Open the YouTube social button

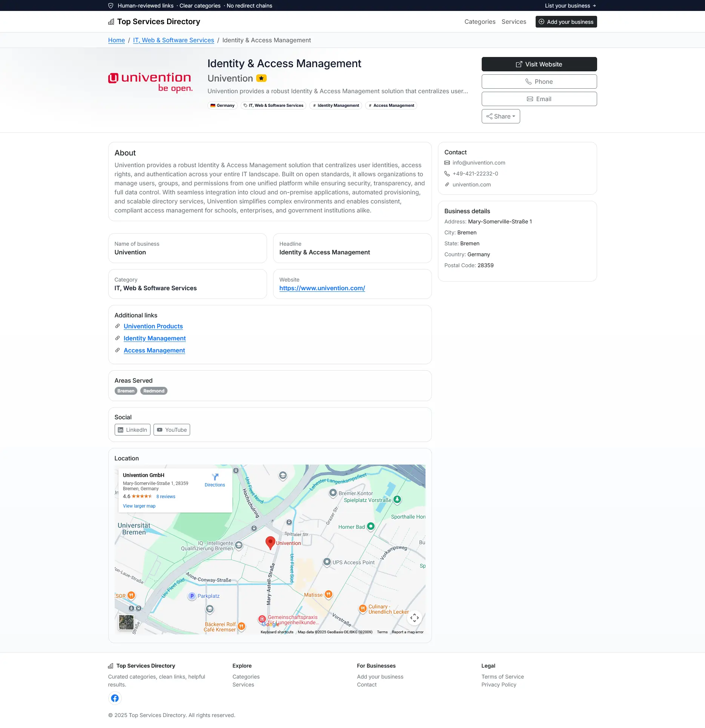172,430
